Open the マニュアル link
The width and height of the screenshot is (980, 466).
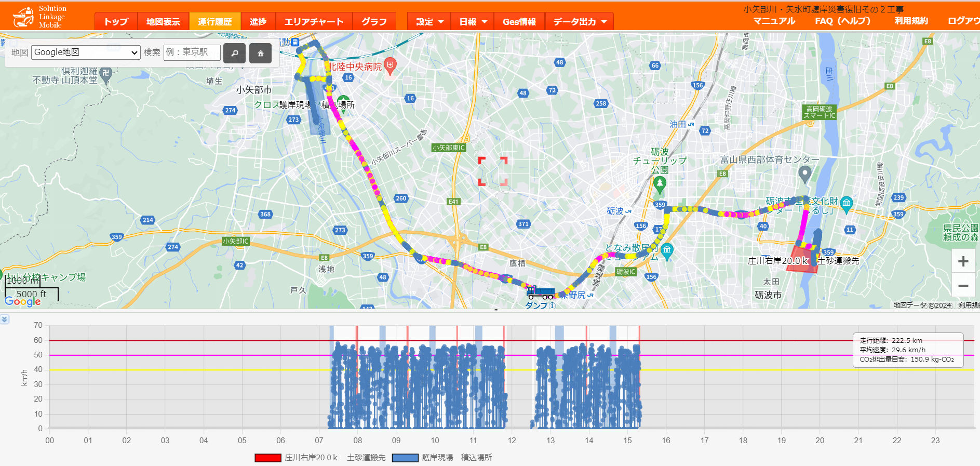click(774, 21)
